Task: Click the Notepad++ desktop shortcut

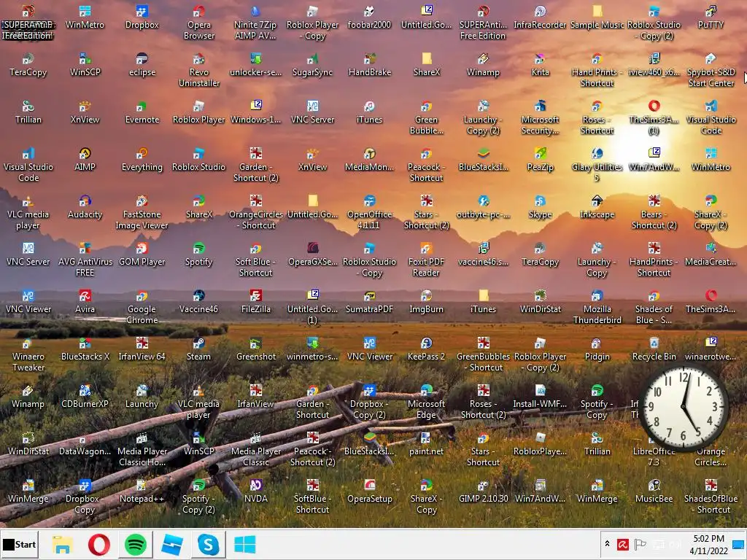Action: (x=142, y=491)
